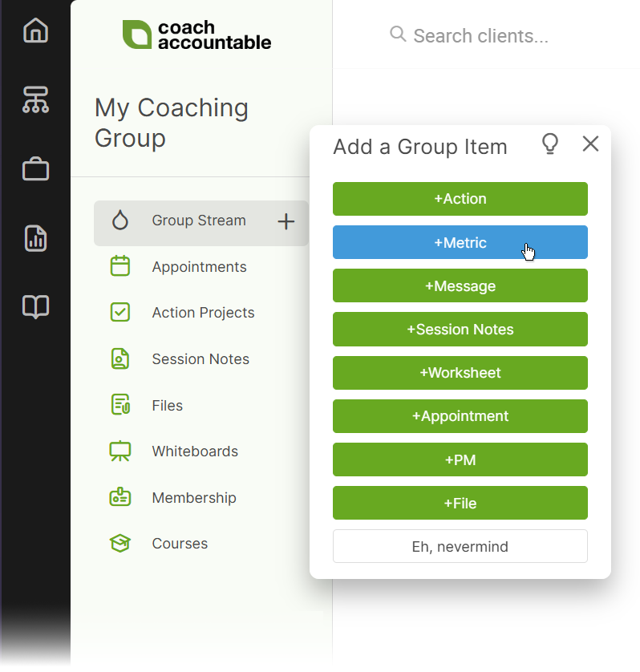Click the Group Stream droplet icon
The height and width of the screenshot is (672, 640).
120,221
